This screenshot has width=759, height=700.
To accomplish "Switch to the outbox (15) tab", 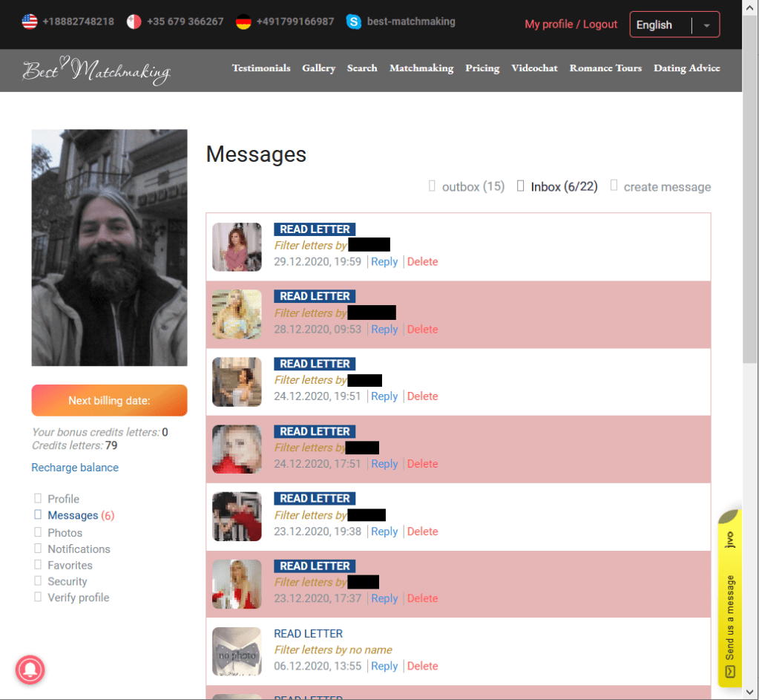I will pos(473,187).
